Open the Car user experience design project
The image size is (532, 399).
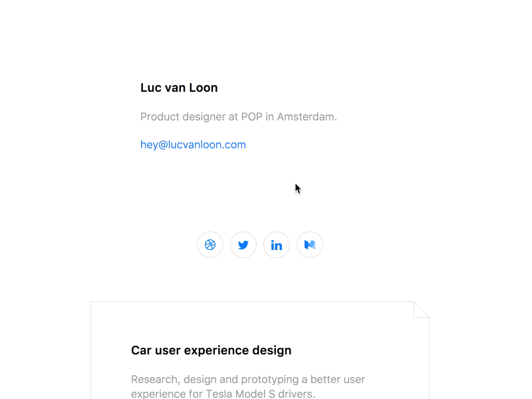point(259,350)
